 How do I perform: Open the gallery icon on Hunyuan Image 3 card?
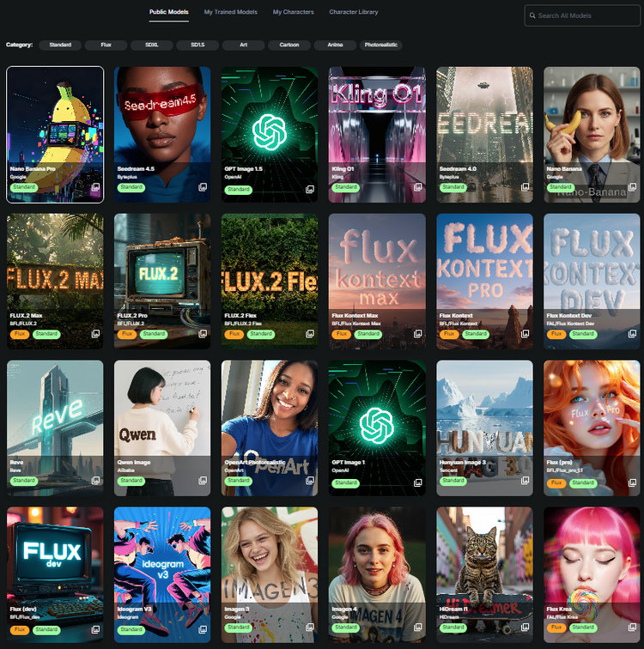[525, 481]
